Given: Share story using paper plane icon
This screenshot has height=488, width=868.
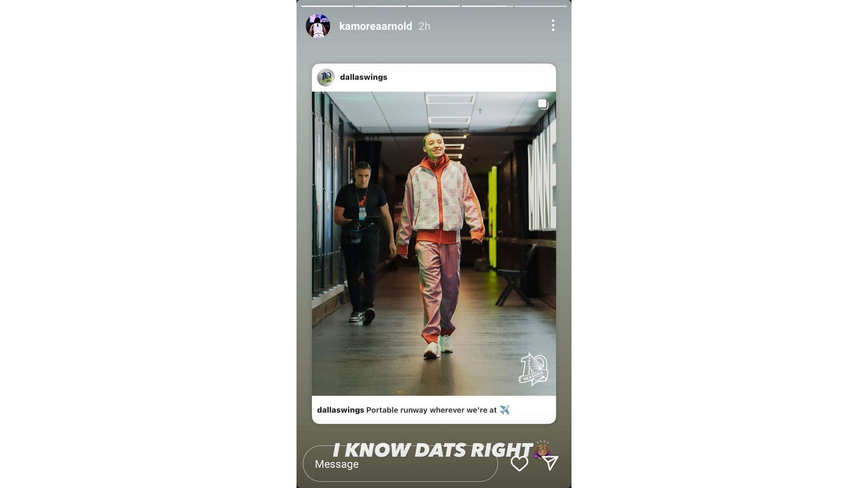Looking at the screenshot, I should (x=550, y=463).
